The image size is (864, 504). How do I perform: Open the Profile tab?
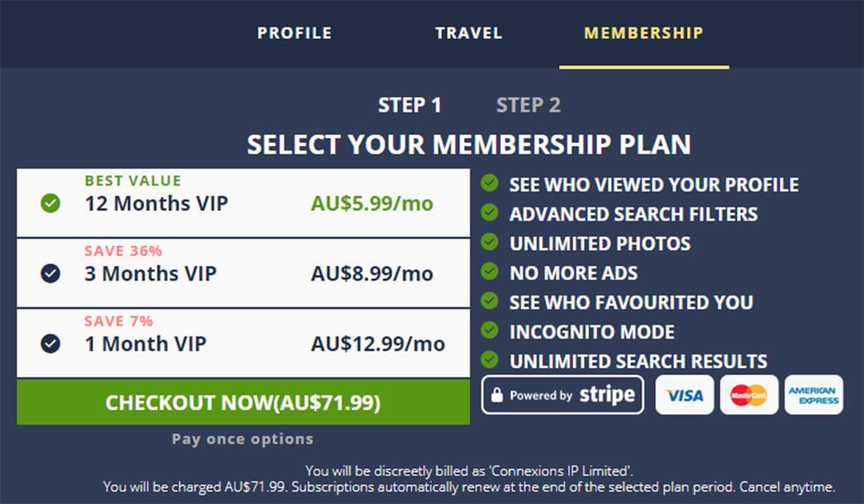tap(295, 33)
